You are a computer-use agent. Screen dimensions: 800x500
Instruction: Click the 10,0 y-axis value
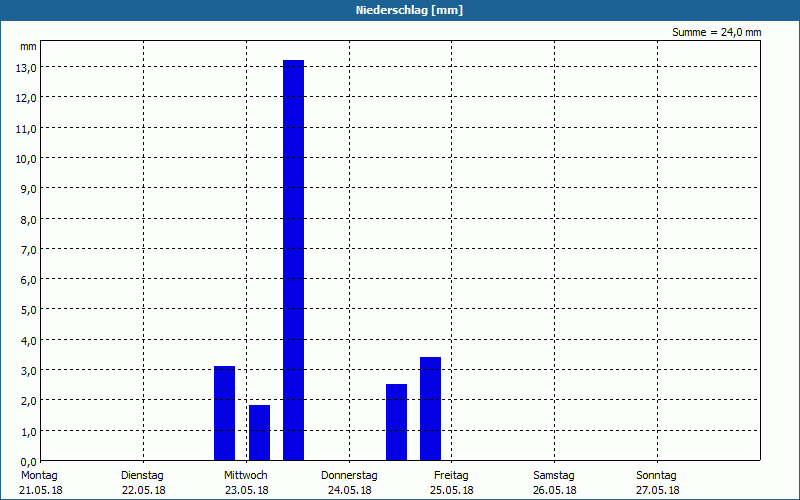pyautogui.click(x=26, y=159)
